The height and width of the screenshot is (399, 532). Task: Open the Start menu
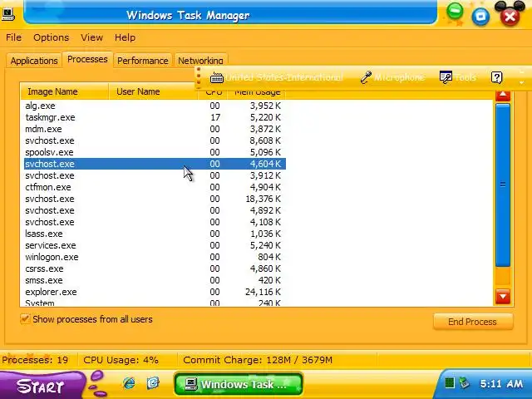click(x=41, y=386)
